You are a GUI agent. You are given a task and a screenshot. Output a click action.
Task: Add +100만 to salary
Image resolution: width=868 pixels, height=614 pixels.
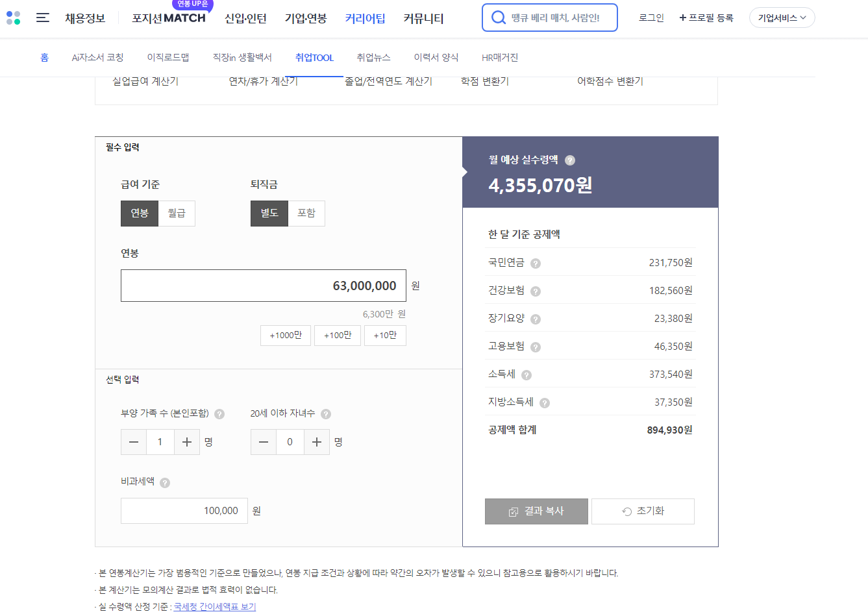(338, 336)
